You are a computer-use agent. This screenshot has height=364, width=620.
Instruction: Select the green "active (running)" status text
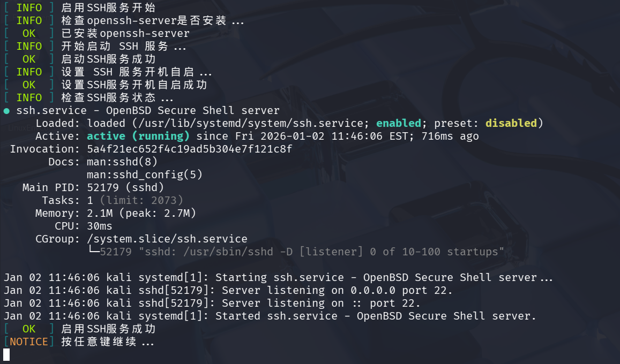pos(138,136)
